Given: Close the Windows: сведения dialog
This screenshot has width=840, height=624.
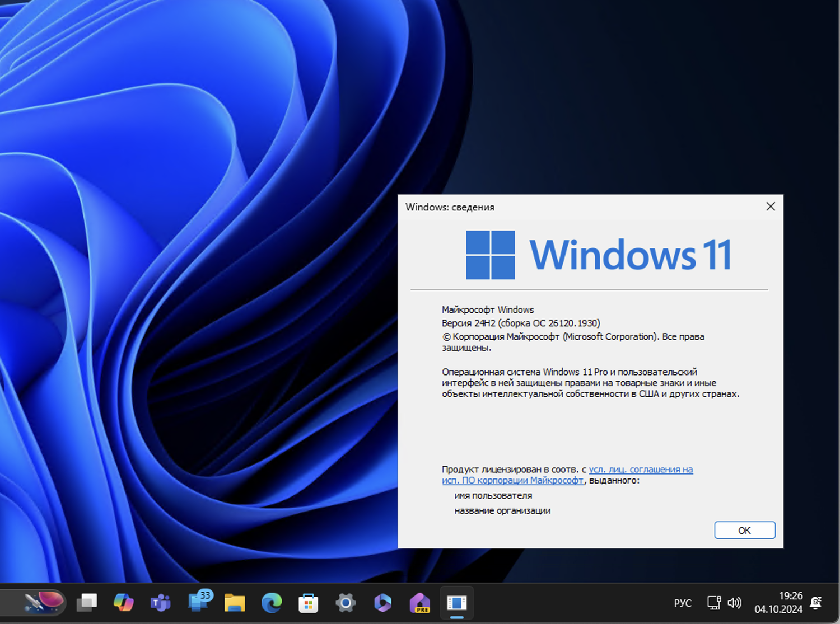Looking at the screenshot, I should [x=771, y=207].
